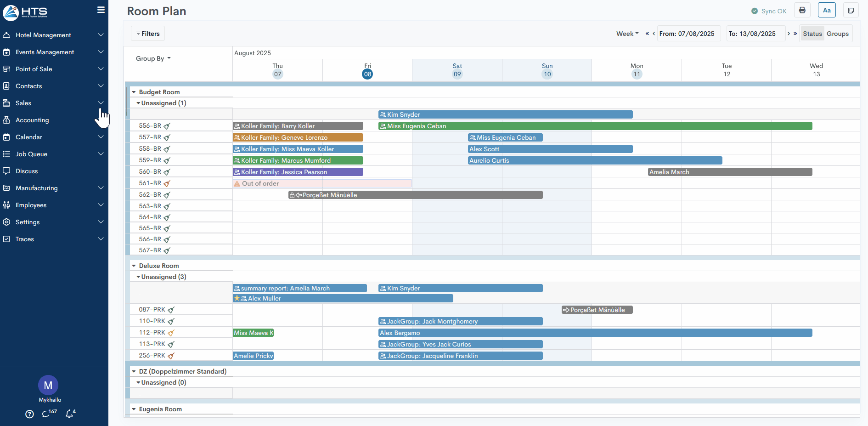Screen dimensions: 868x426
Task: Open Alex Bergamo reservation bar
Action: (x=595, y=333)
